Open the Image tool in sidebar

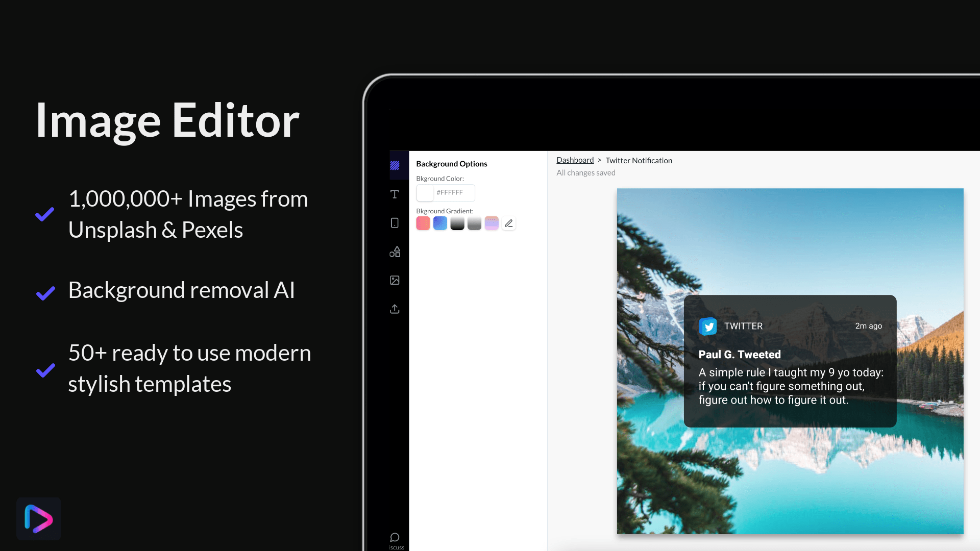395,280
